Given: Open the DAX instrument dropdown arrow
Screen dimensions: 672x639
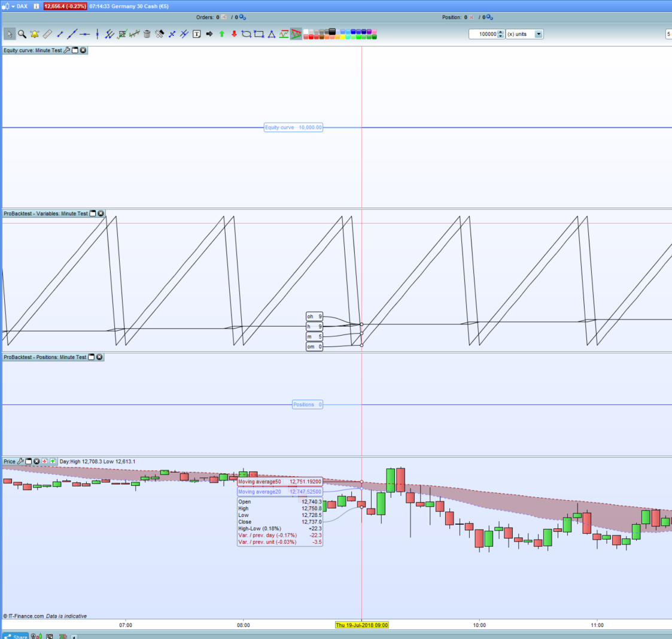Looking at the screenshot, I should tap(13, 7).
